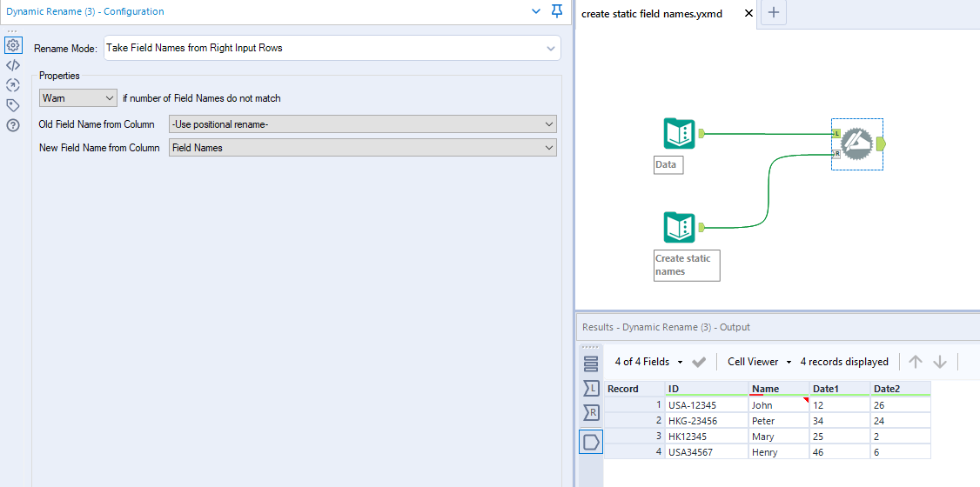
Task: Pin the Configuration window
Action: tap(557, 11)
